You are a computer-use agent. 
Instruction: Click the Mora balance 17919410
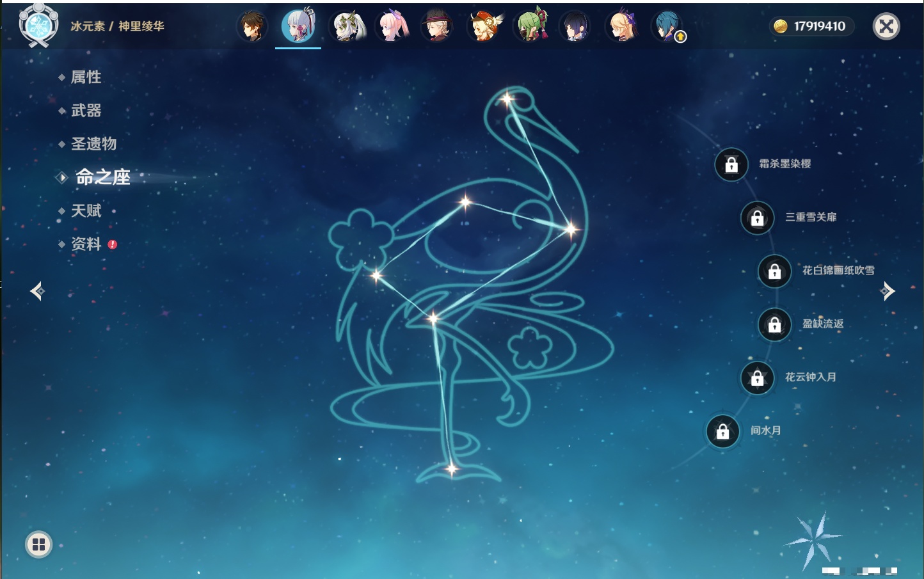811,26
